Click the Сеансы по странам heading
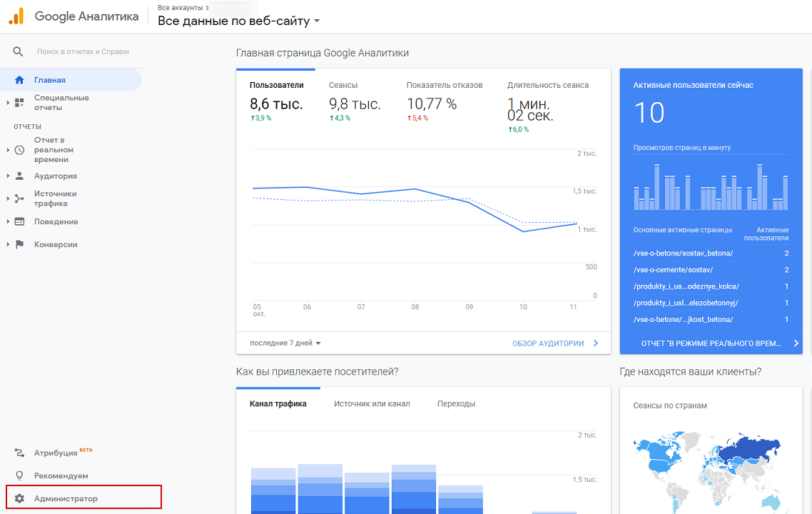 coord(670,405)
